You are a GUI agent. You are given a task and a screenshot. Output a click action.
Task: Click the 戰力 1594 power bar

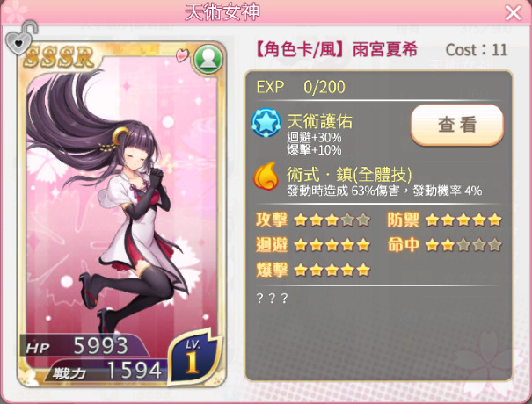107,371
